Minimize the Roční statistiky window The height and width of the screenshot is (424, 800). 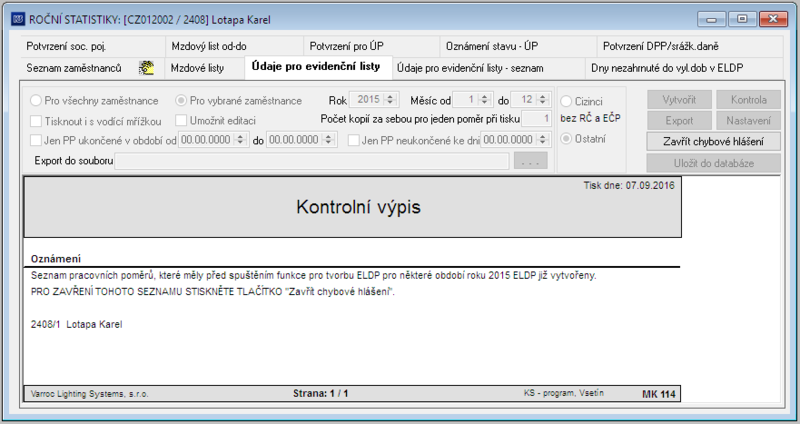tap(712, 19)
